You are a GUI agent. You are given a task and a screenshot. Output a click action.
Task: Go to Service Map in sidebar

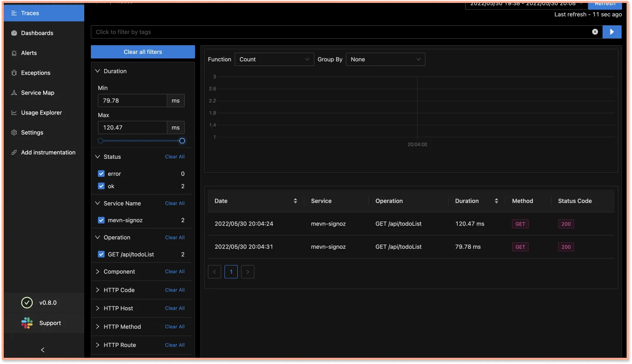point(44,93)
